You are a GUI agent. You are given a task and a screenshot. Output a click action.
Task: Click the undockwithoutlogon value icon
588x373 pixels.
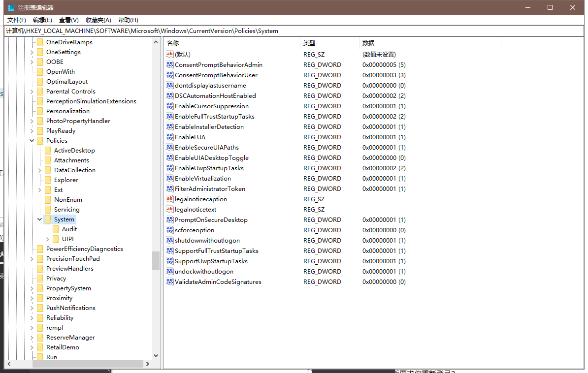170,271
